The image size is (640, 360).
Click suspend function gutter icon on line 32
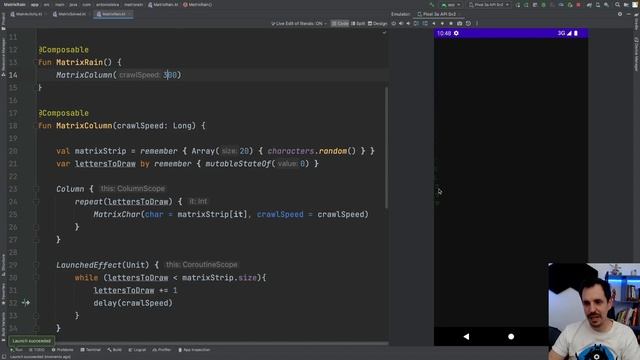pyautogui.click(x=26, y=303)
